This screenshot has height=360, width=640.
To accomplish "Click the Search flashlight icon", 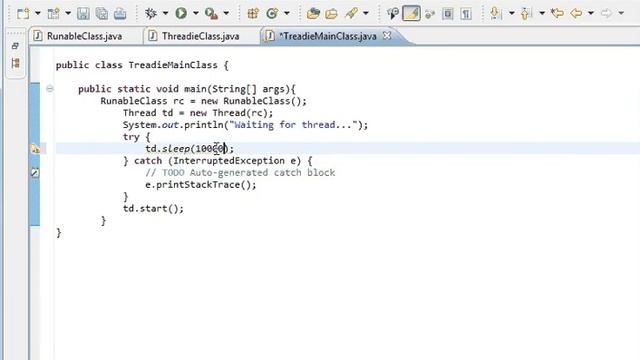I will tap(351, 13).
